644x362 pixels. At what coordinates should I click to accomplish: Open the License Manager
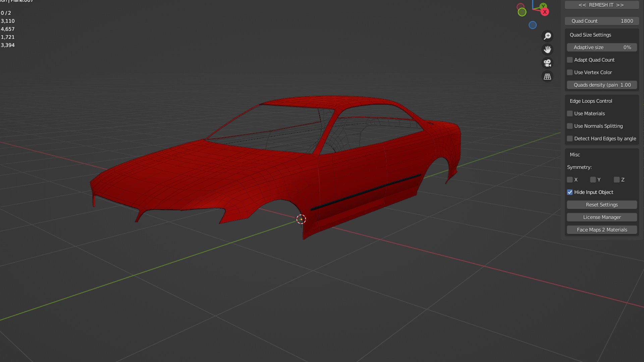[x=602, y=217]
